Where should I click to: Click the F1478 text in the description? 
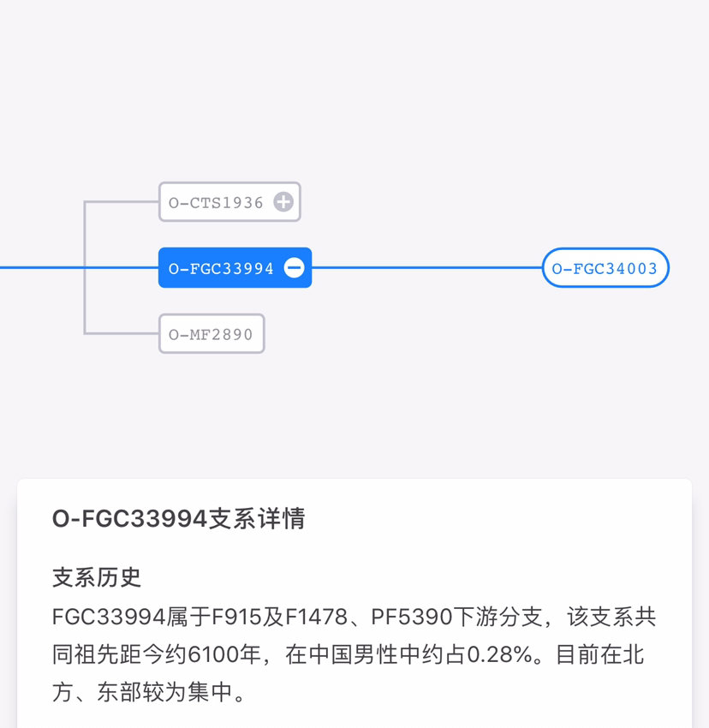click(316, 618)
